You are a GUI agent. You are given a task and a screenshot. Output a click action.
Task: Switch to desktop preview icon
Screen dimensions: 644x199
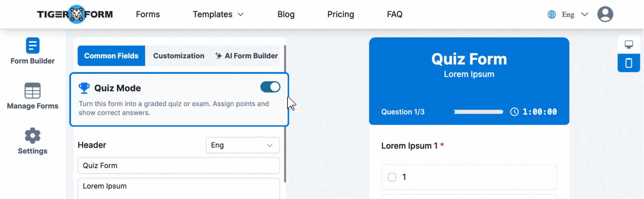[629, 44]
